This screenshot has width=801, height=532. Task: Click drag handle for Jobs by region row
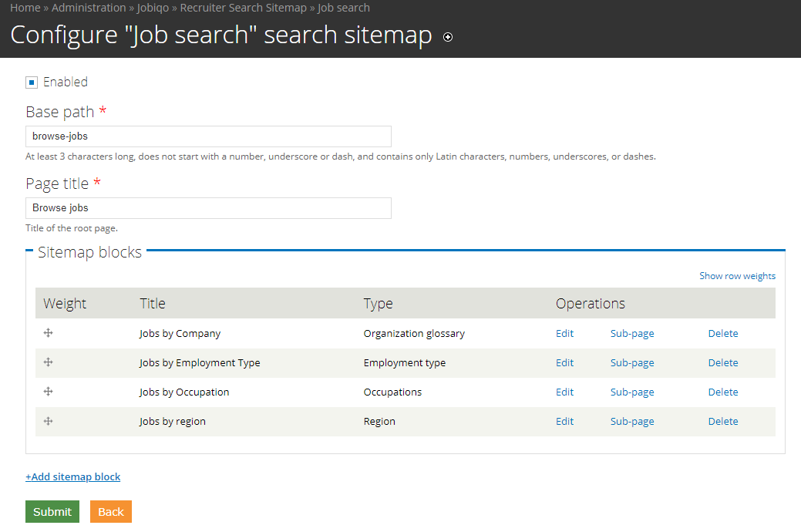(x=48, y=421)
